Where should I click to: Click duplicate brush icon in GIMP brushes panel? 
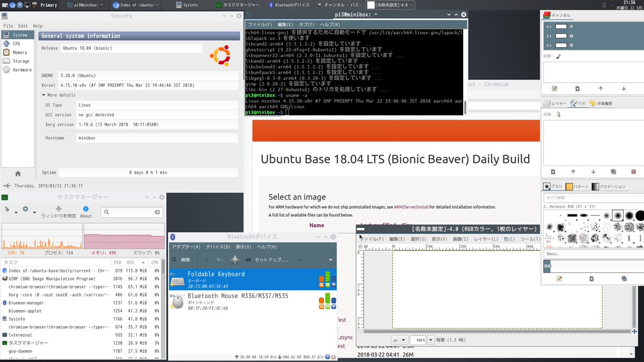click(624, 279)
